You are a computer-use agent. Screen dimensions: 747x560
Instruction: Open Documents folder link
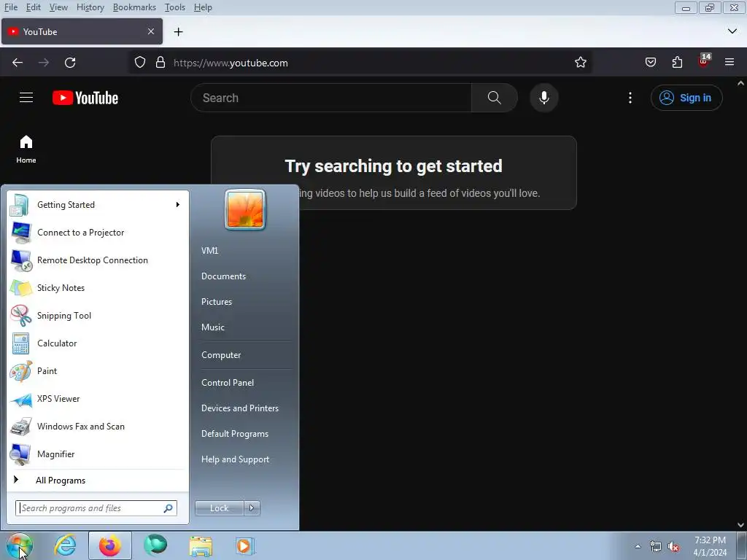[223, 276]
